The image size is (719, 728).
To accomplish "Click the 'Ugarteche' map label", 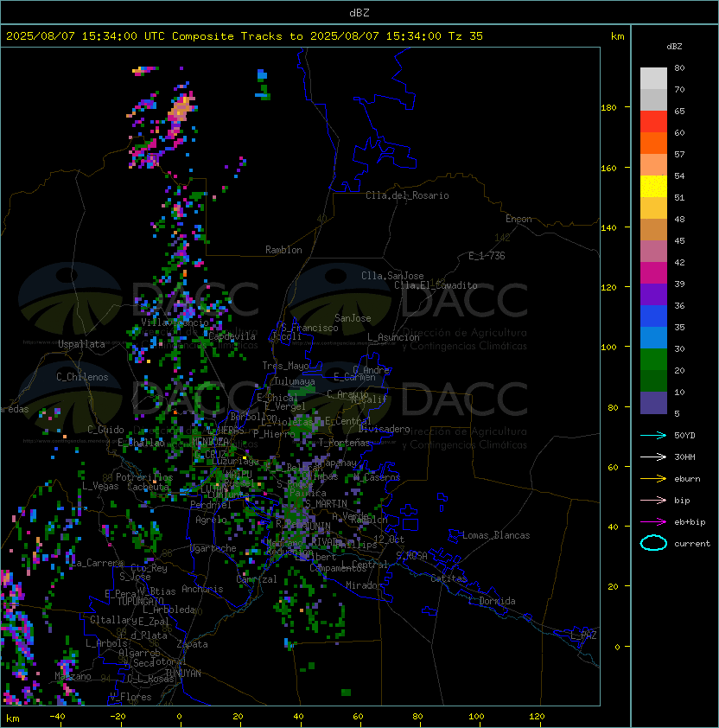I will tap(213, 548).
